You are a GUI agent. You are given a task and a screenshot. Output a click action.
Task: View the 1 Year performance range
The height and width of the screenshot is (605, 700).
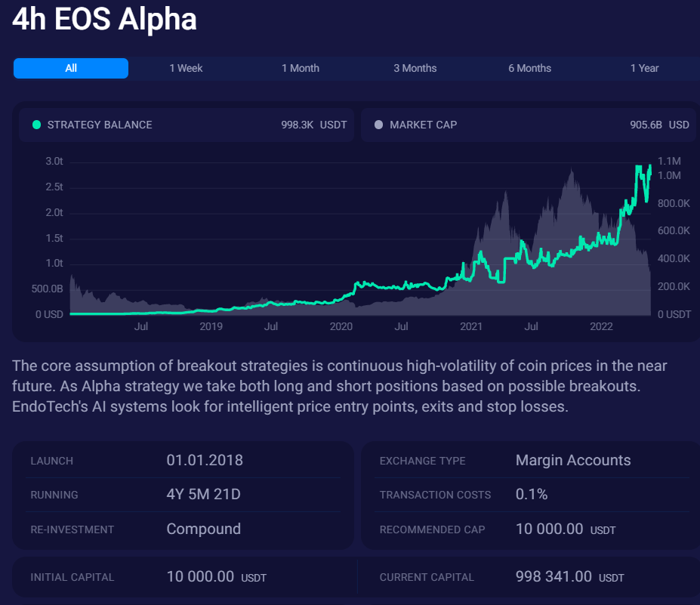pyautogui.click(x=644, y=68)
